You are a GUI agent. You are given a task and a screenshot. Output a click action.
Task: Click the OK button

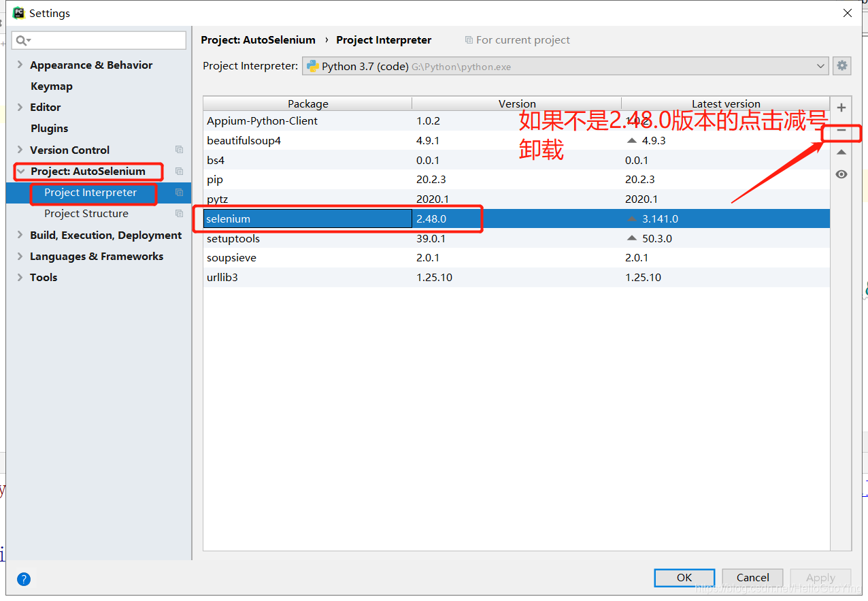(684, 578)
